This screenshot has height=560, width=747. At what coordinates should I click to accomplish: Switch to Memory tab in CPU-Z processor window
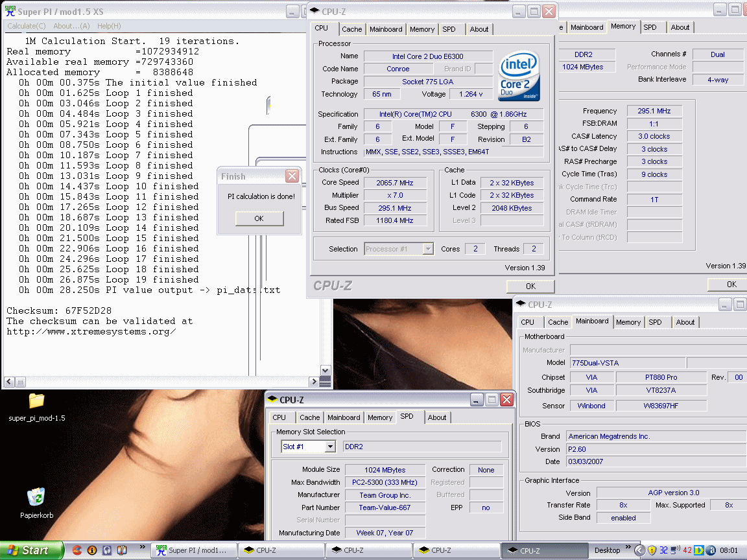click(x=422, y=29)
